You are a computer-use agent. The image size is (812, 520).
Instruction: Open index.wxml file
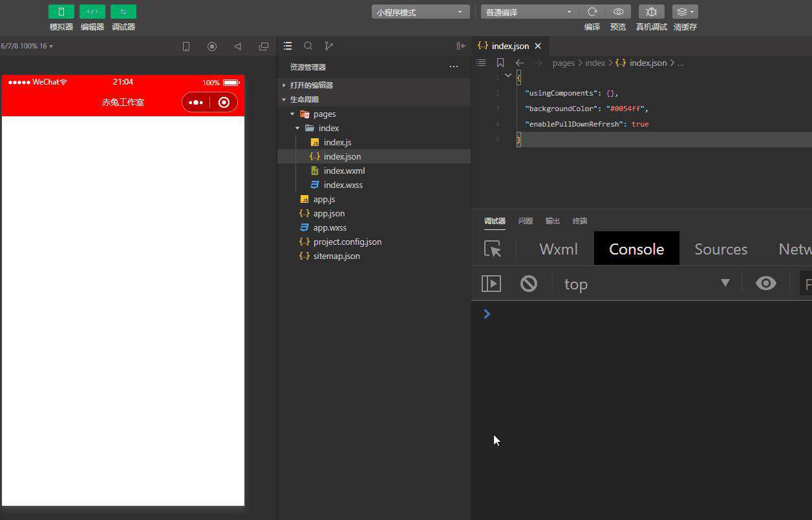coord(374,171)
